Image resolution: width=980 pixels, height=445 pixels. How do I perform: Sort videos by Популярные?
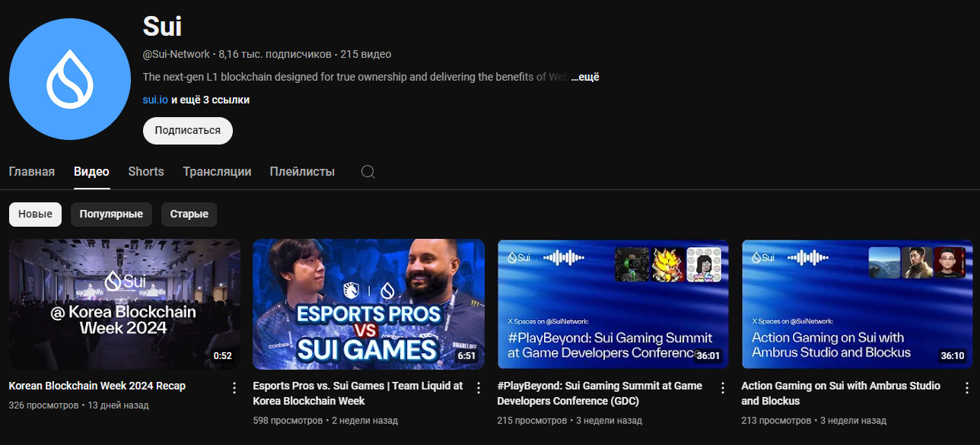(111, 215)
